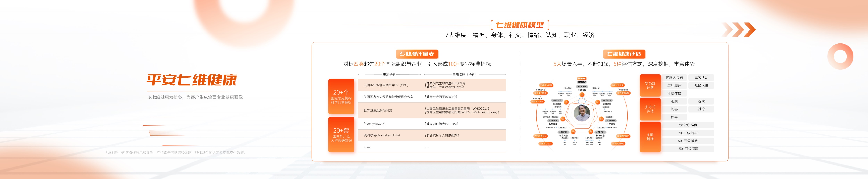This screenshot has height=179, width=868.
Task: Click the elderly man portrait photo
Action: 582,113
